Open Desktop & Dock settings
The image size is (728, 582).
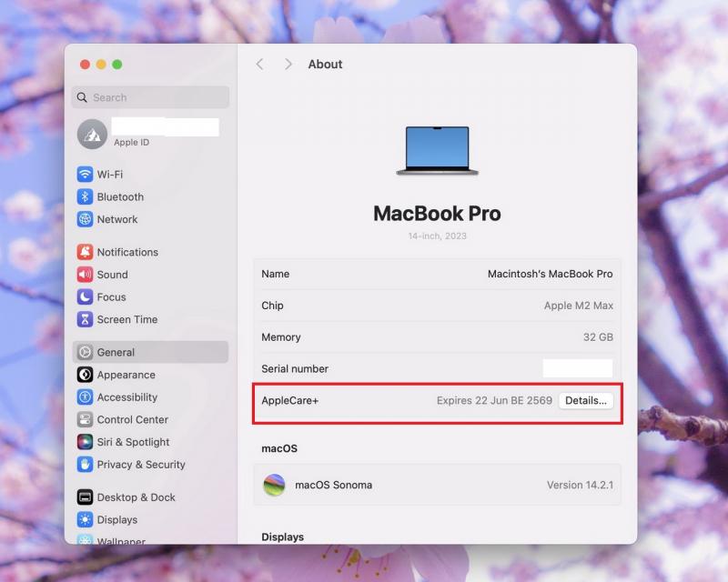pyautogui.click(x=136, y=497)
